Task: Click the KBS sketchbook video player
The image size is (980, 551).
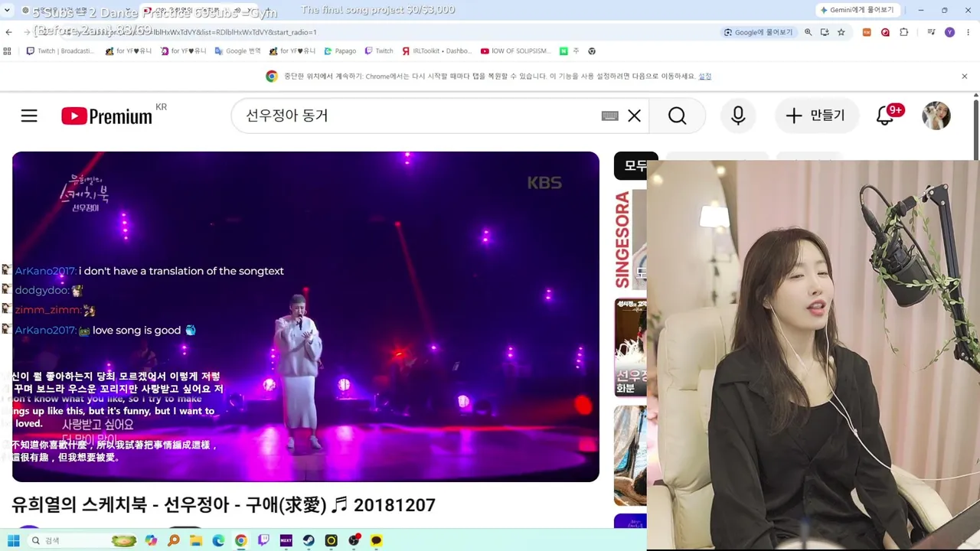Action: (x=305, y=317)
